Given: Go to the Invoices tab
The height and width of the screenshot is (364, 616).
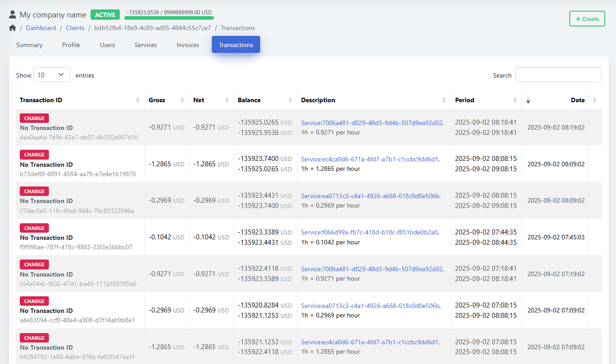Looking at the screenshot, I should point(188,45).
